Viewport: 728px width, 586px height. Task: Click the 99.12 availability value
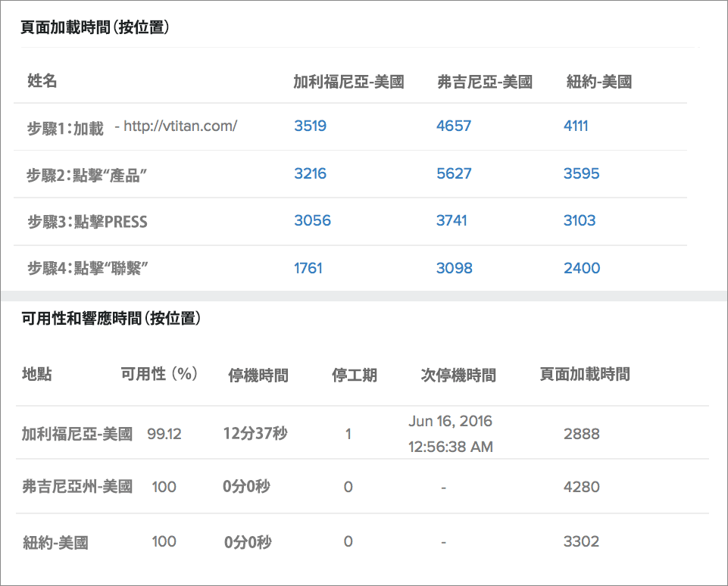click(164, 434)
